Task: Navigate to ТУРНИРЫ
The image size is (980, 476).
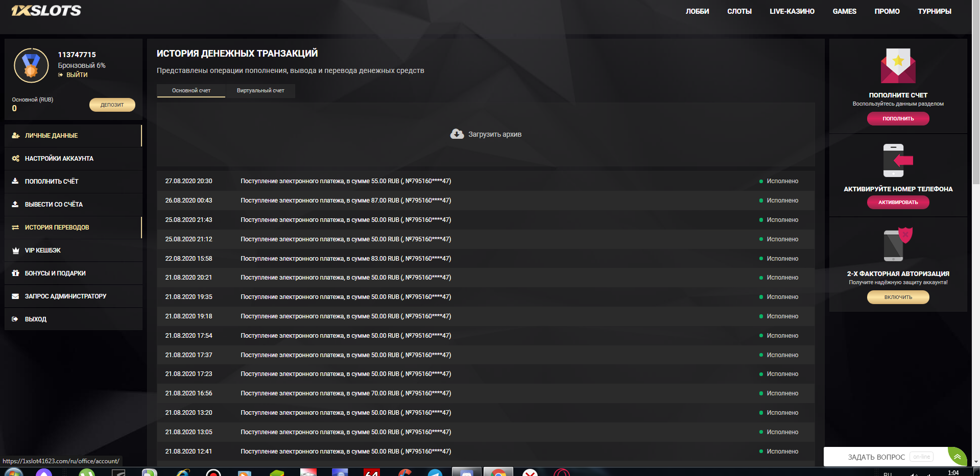Action: coord(935,11)
